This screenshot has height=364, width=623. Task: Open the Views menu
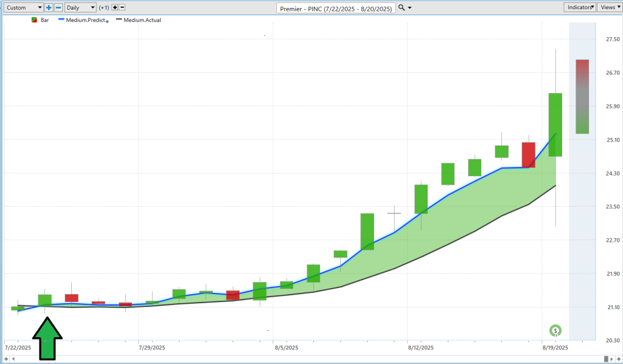[608, 7]
